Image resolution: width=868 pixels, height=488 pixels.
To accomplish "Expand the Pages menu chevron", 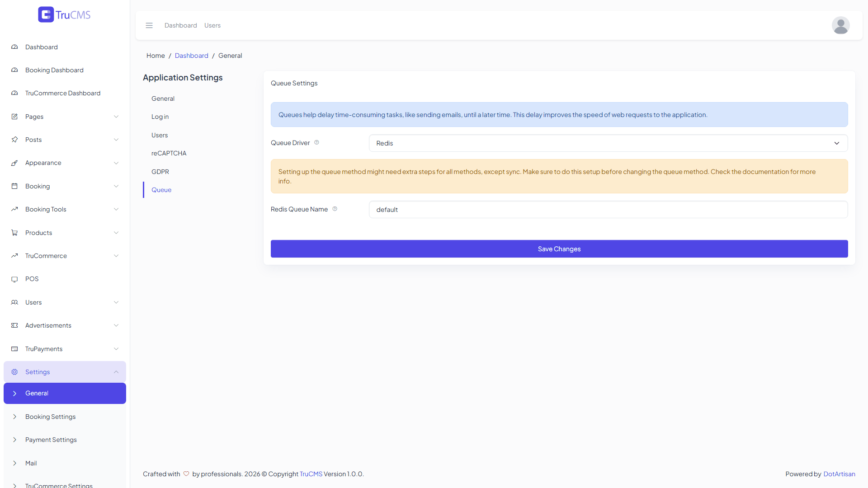I will [x=116, y=117].
